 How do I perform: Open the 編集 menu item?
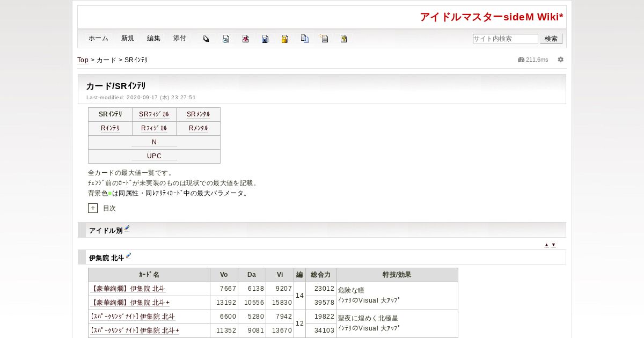153,39
